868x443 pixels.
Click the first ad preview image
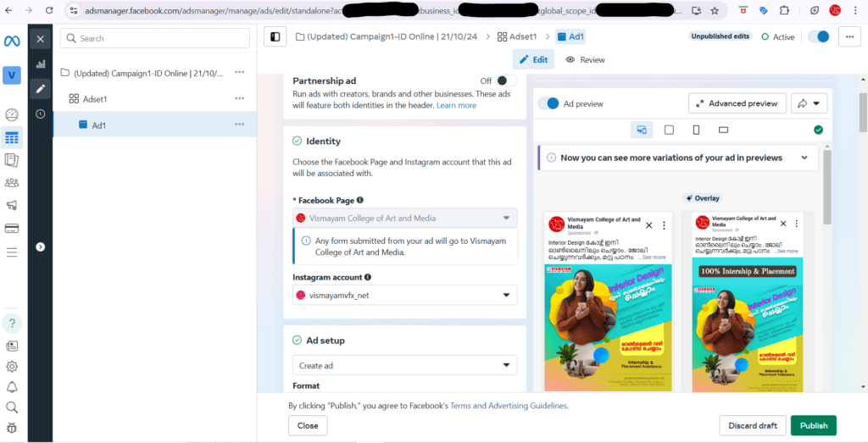point(608,328)
